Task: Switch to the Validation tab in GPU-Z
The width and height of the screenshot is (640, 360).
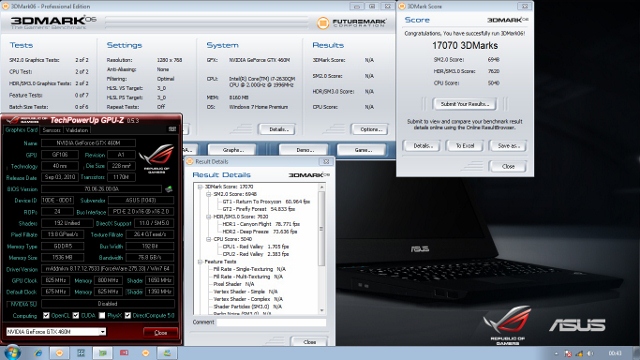Action: click(77, 130)
